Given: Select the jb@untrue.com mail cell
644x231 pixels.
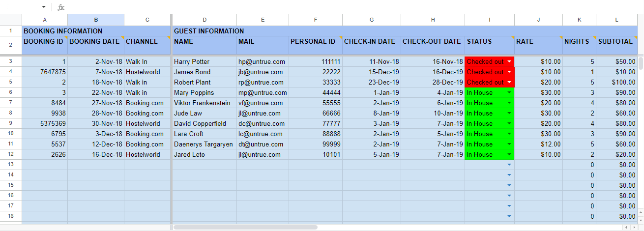Looking at the screenshot, I should click(263, 72).
